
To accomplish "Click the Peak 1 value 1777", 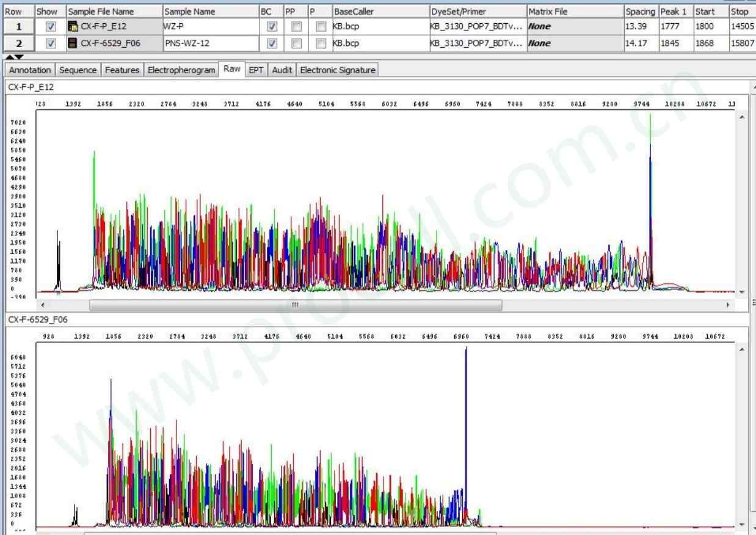I will (x=675, y=27).
